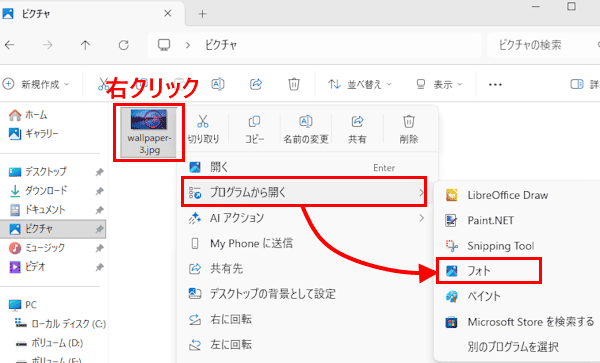
Task: Switch to the ピクチャ tab
Action: 92,13
